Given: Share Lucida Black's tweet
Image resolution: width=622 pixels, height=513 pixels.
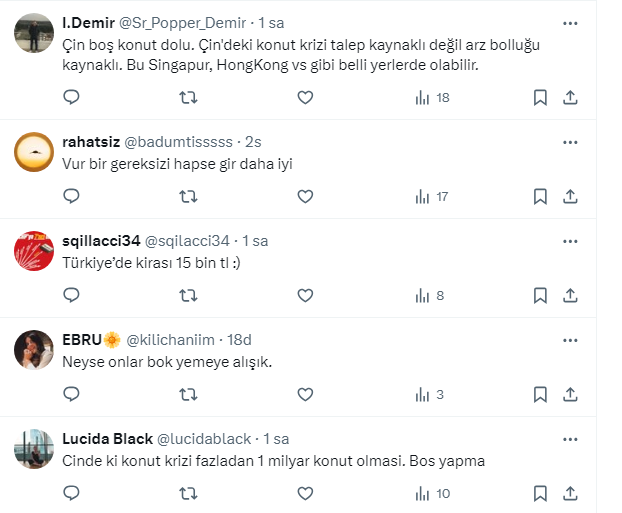Looking at the screenshot, I should [570, 493].
